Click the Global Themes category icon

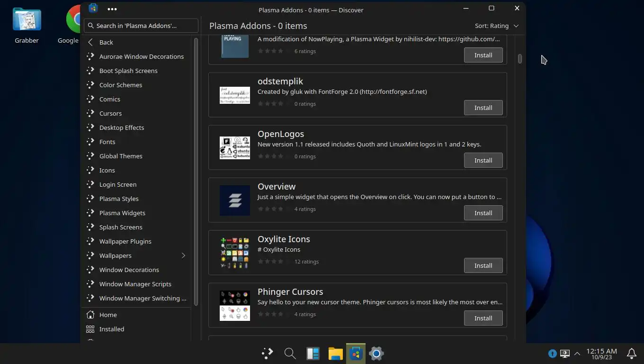coord(90,156)
